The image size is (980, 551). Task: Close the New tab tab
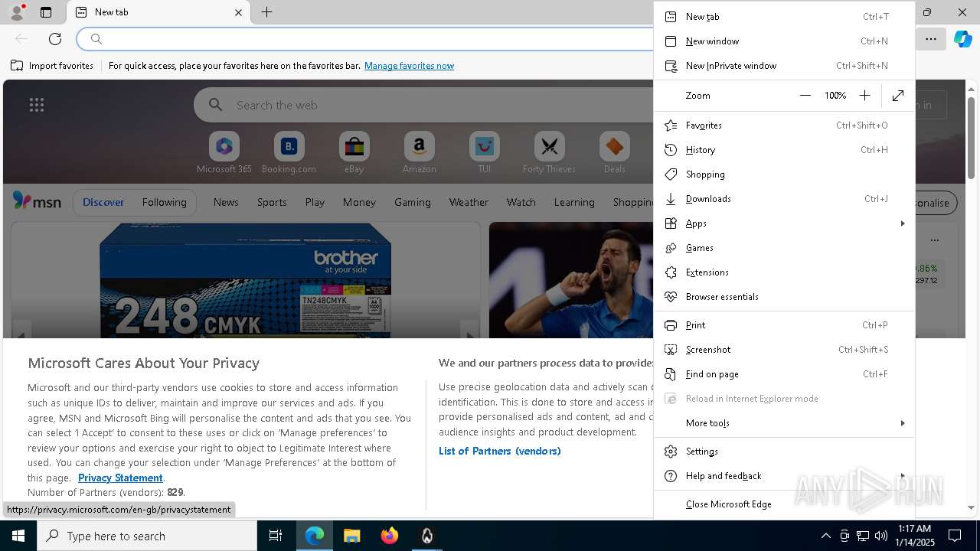(x=238, y=12)
